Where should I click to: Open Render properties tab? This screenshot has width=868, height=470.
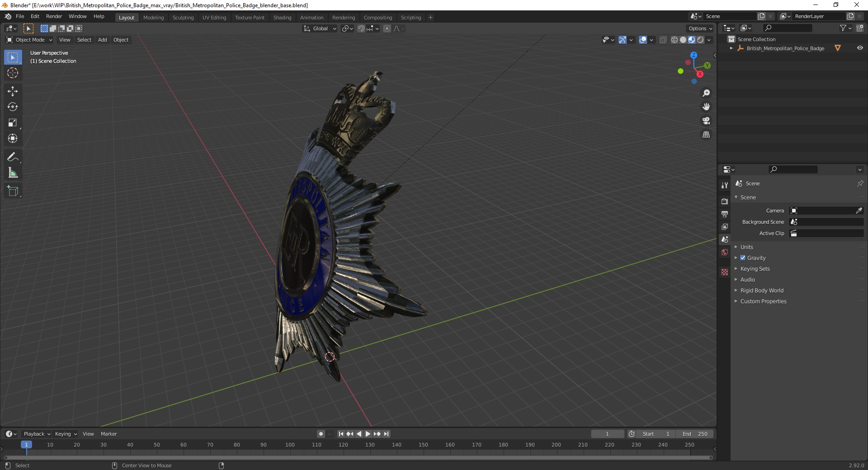pyautogui.click(x=725, y=201)
